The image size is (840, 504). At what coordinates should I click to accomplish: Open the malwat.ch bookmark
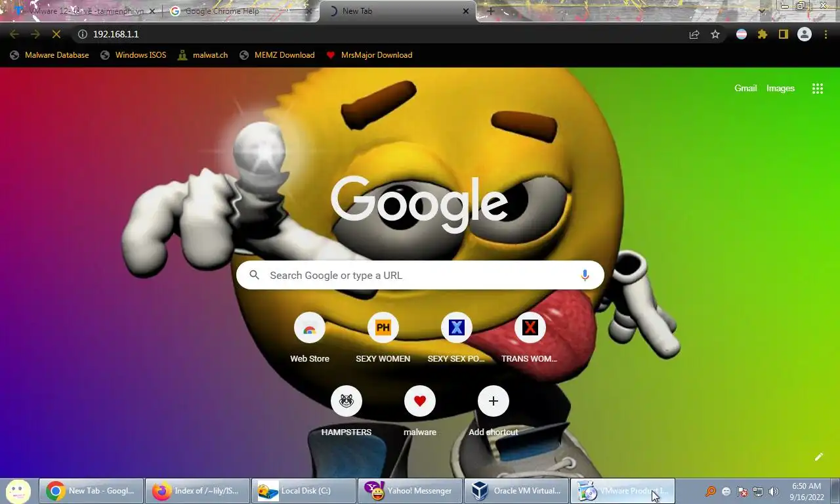[202, 55]
